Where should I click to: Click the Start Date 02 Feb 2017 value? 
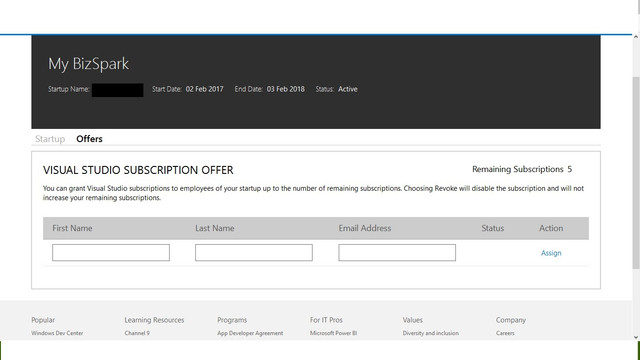[204, 89]
